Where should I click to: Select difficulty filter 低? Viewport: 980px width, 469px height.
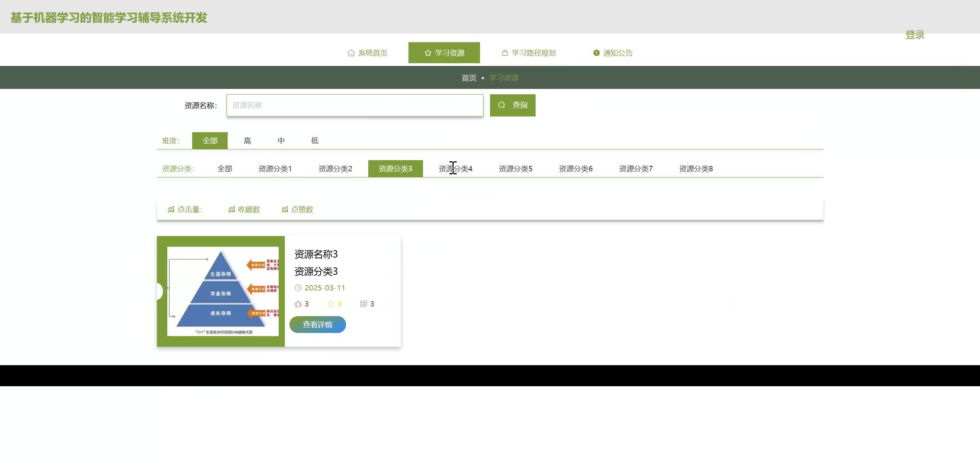click(315, 141)
